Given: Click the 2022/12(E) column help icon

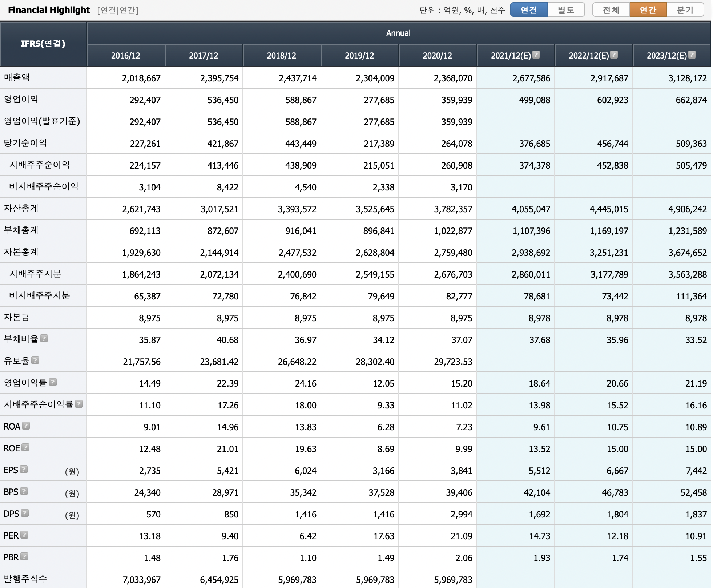Looking at the screenshot, I should [x=614, y=55].
